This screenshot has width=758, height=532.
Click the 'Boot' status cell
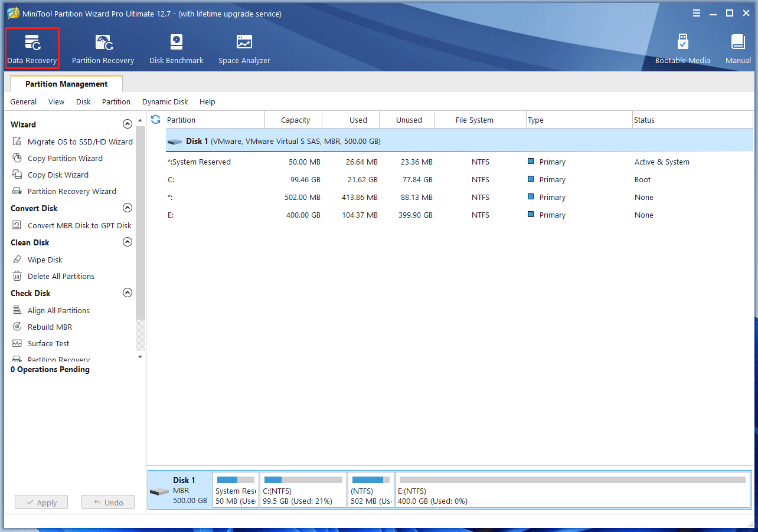click(x=642, y=179)
